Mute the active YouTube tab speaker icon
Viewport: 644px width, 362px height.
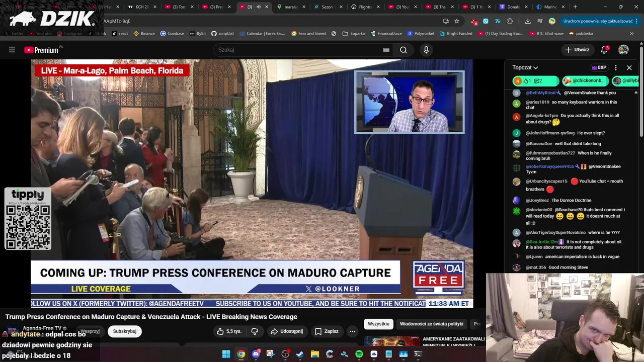259,7
